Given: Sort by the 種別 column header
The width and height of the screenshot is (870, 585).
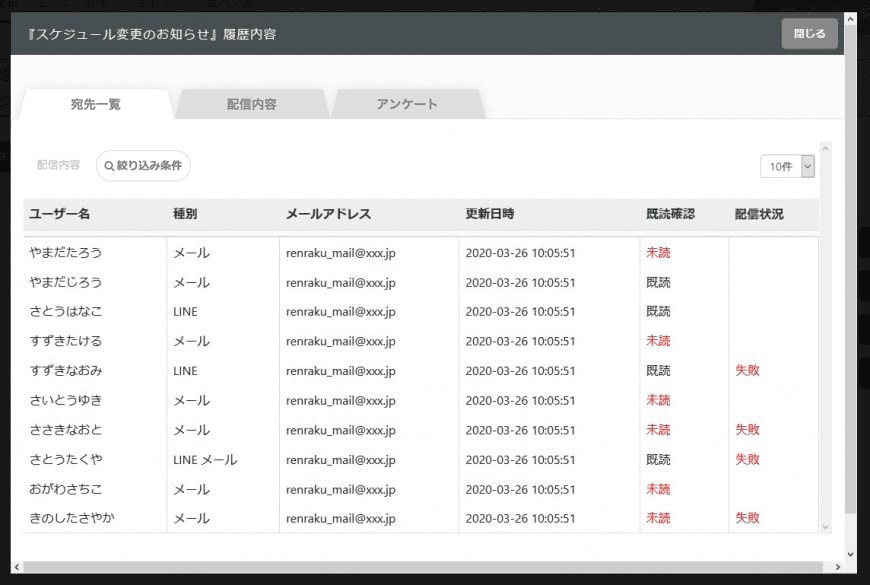Looking at the screenshot, I should 185,214.
